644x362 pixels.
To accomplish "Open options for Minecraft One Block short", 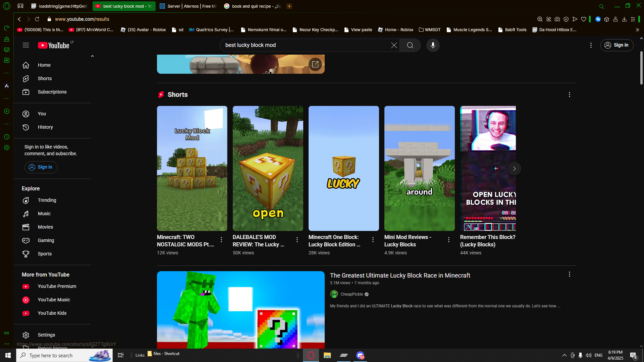I will coord(373,240).
